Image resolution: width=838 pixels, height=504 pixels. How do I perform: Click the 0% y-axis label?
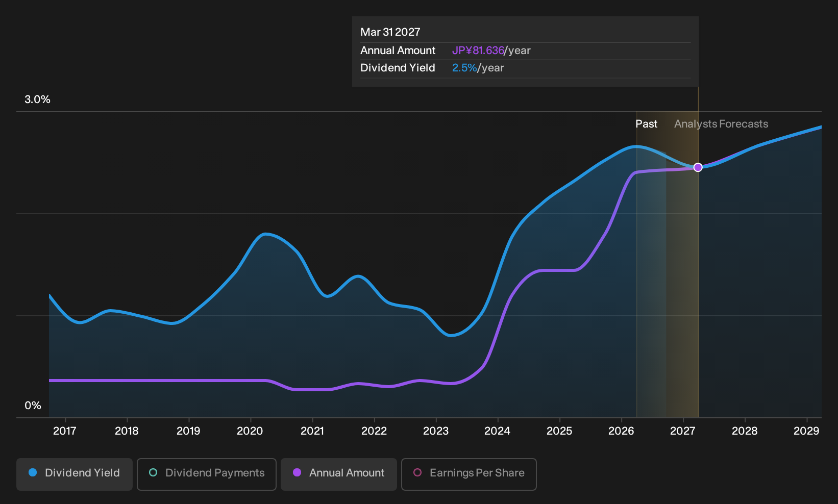pos(33,406)
